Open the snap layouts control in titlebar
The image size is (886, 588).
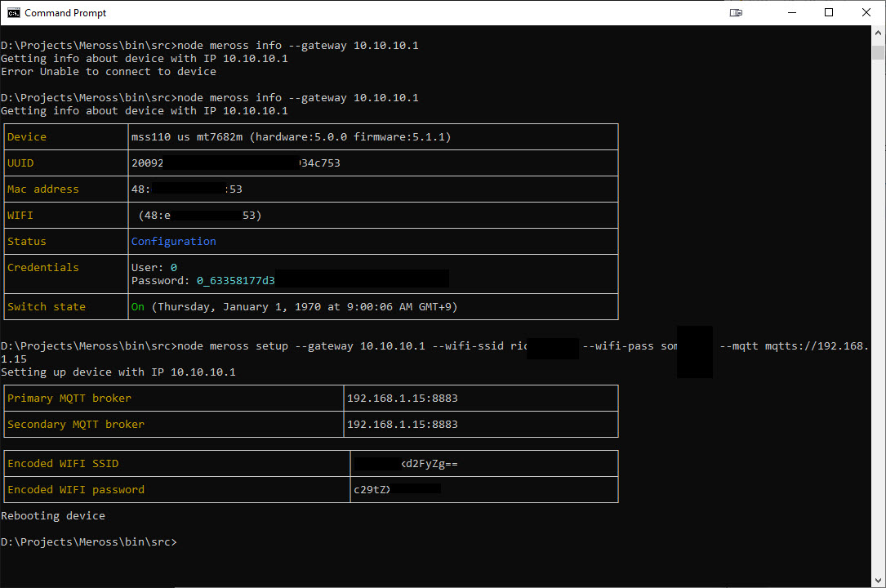[736, 12]
